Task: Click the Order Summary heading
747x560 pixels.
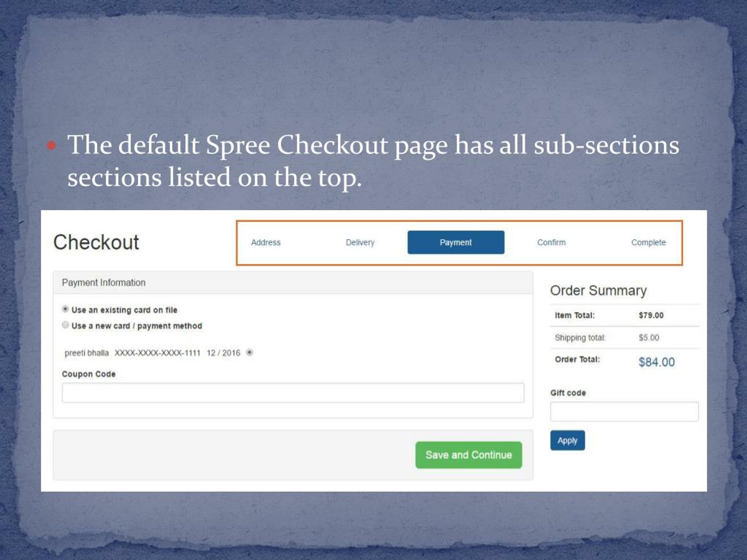Action: [598, 290]
